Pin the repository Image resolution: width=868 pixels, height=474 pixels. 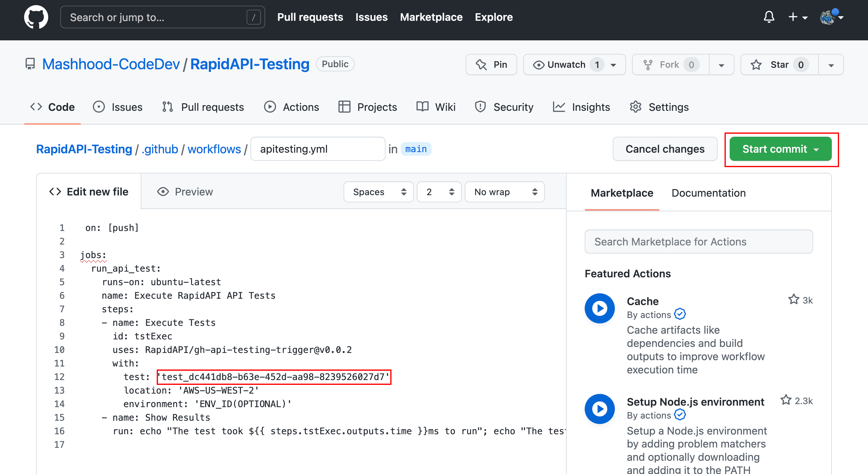click(491, 65)
